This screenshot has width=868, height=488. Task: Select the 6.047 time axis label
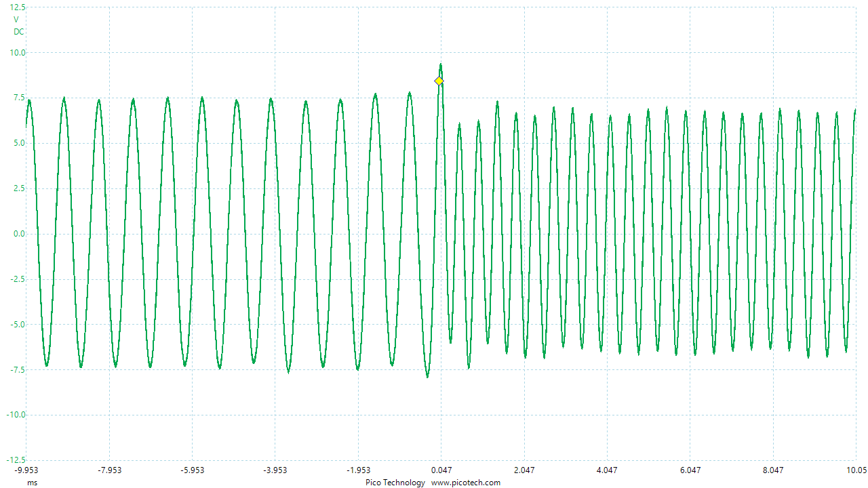click(690, 470)
